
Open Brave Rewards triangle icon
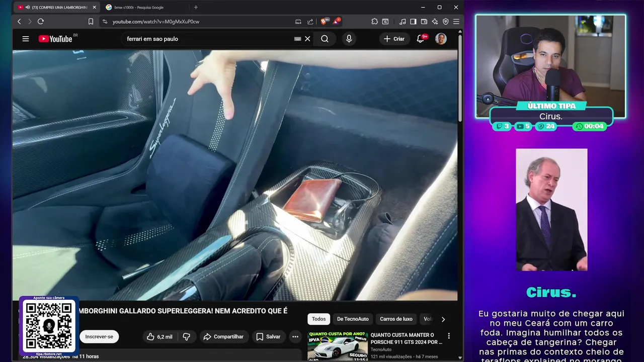point(336,21)
